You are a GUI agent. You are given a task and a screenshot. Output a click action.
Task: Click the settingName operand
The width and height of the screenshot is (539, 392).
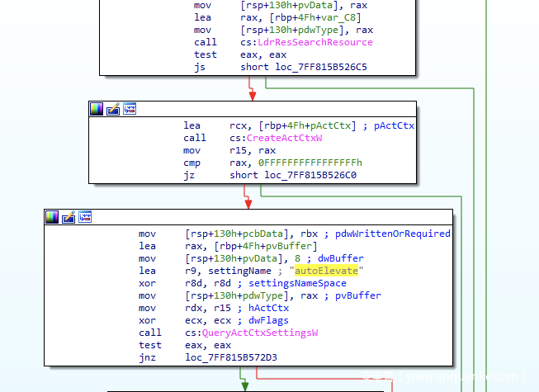pos(239,271)
